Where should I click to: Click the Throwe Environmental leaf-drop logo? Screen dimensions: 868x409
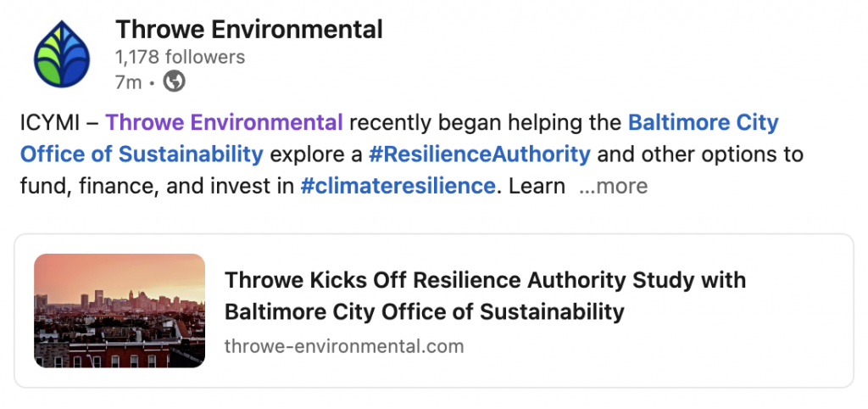coord(61,54)
